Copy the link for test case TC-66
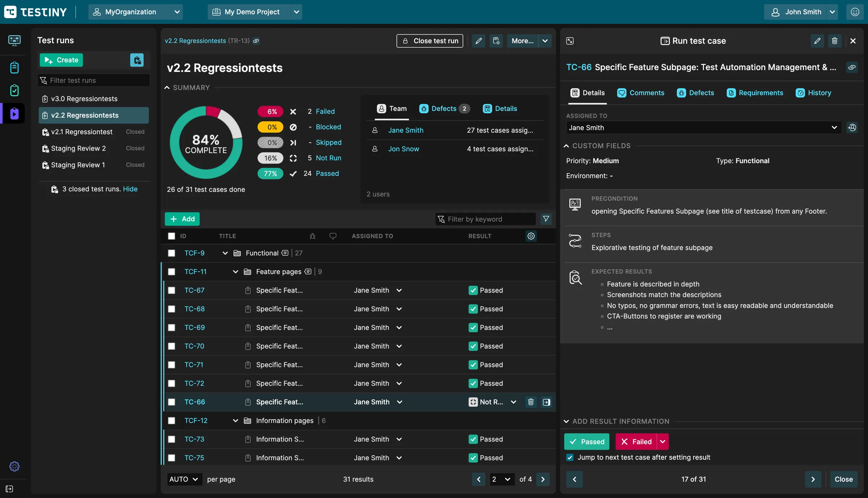The image size is (868, 498). [x=852, y=67]
